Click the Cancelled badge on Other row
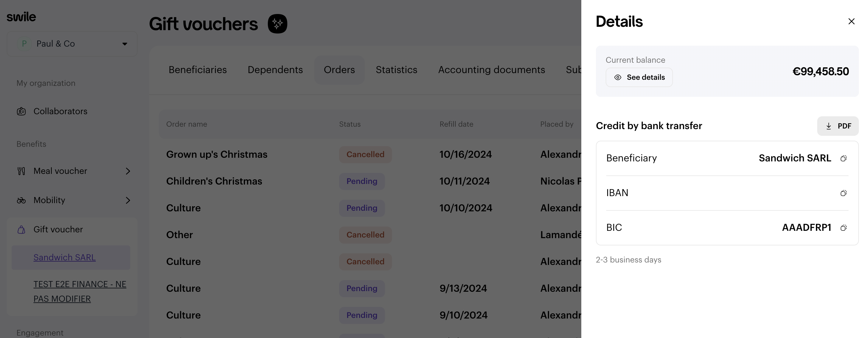 [x=365, y=235]
